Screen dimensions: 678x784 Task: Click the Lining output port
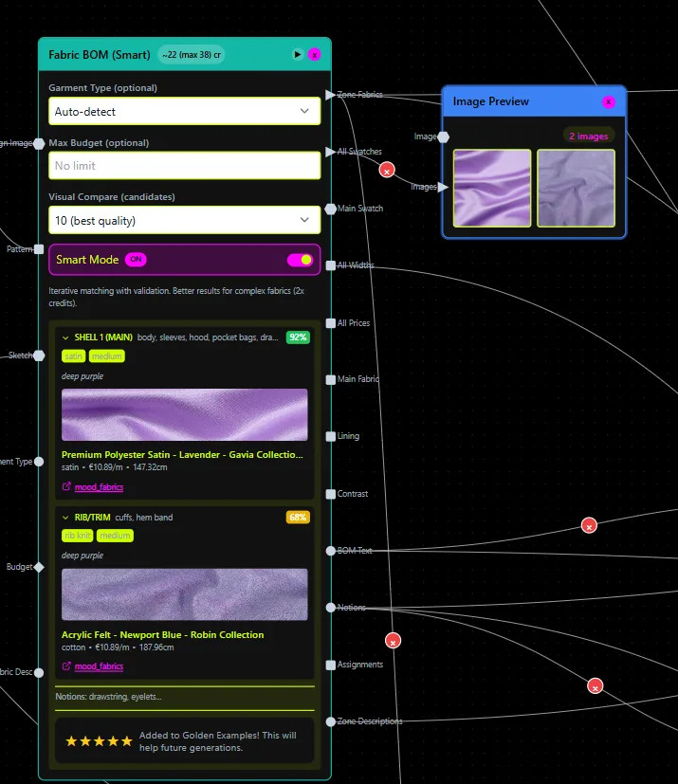tap(331, 436)
